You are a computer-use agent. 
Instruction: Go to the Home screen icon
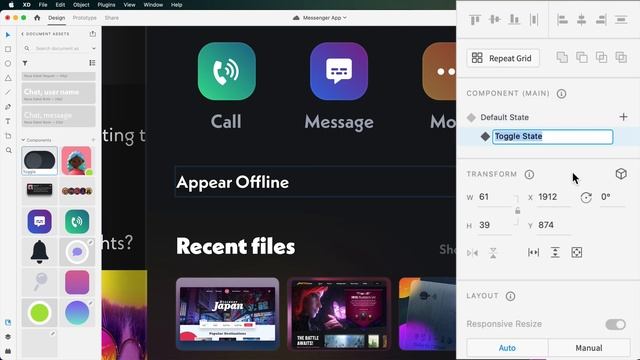37,18
